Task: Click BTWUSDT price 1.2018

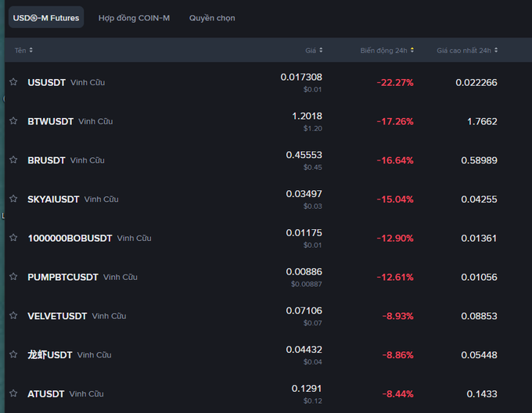Action: (x=307, y=117)
